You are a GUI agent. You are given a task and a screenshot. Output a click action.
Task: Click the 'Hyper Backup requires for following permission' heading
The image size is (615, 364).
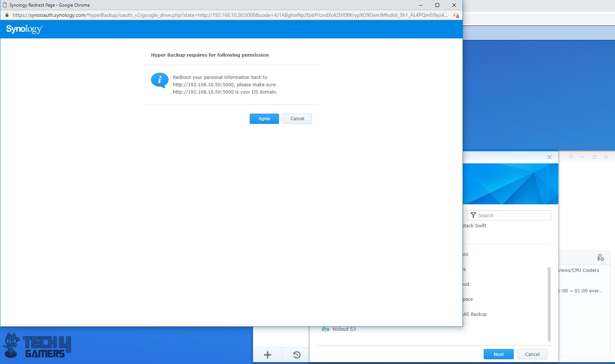coord(210,55)
